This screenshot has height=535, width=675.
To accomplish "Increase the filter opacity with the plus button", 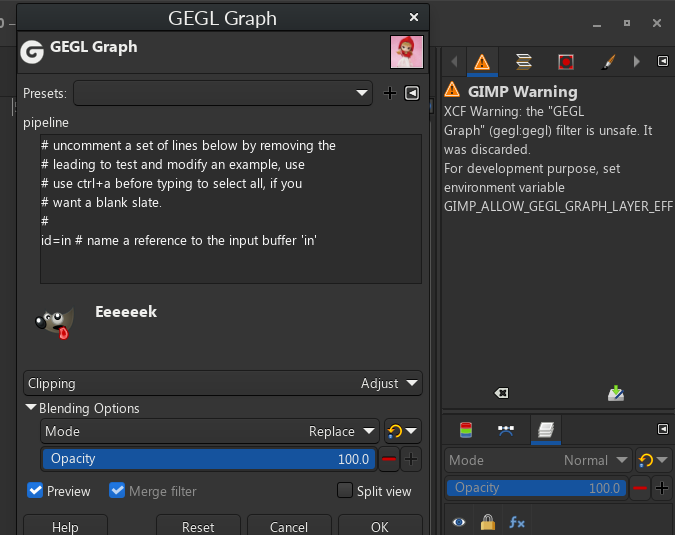I will 411,459.
